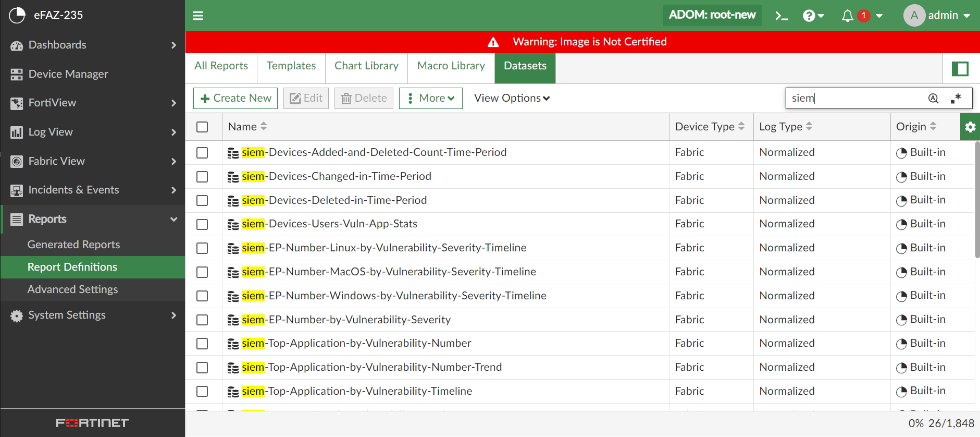Open the CLI console icon
Image resolution: width=980 pixels, height=437 pixels.
781,16
